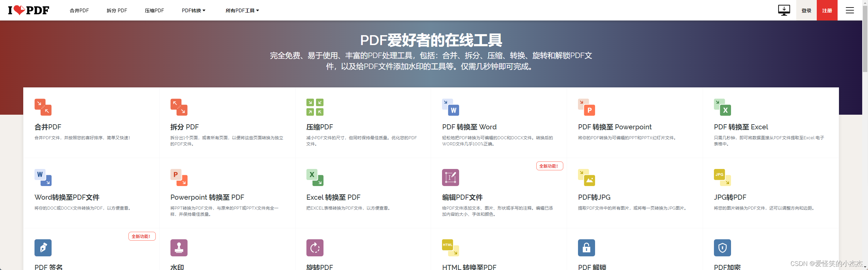Click the desktop app download monitor icon
Screen dimensions: 868x270
pos(784,10)
